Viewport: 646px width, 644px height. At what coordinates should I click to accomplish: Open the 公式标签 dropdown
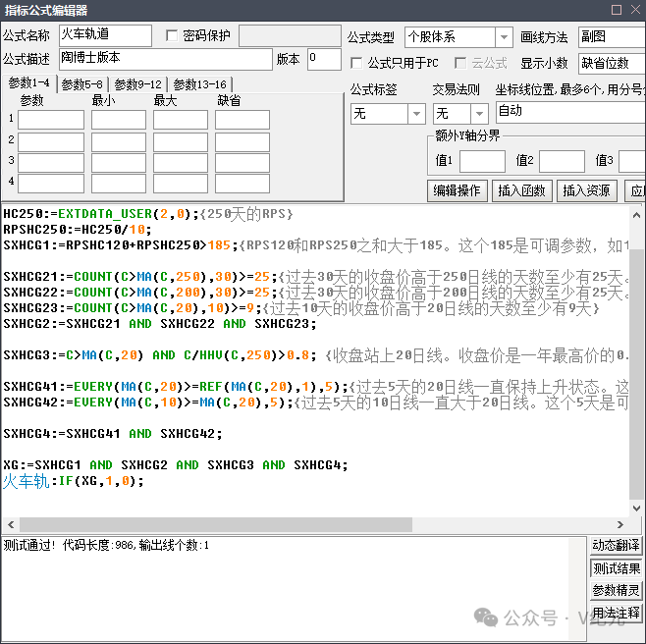point(388,114)
